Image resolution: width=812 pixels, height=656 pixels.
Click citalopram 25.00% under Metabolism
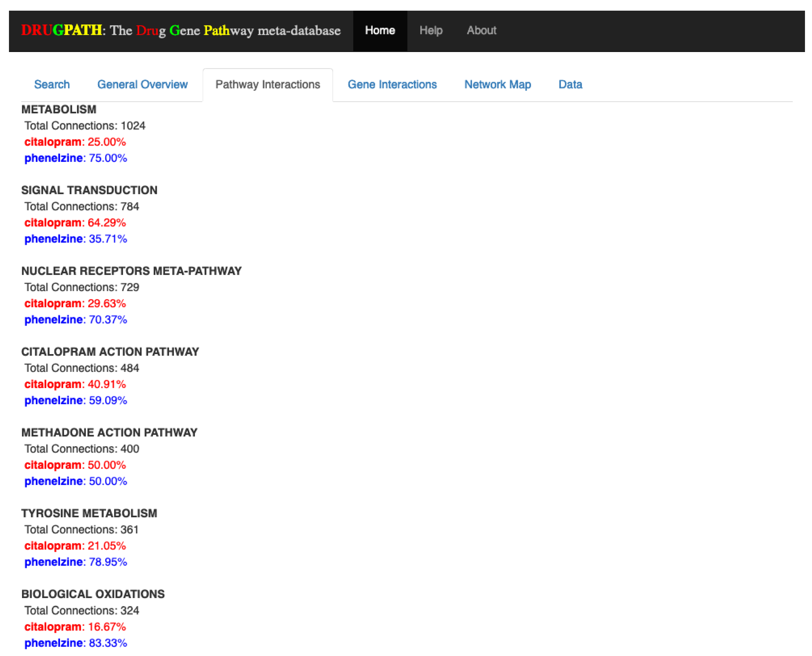tap(75, 142)
